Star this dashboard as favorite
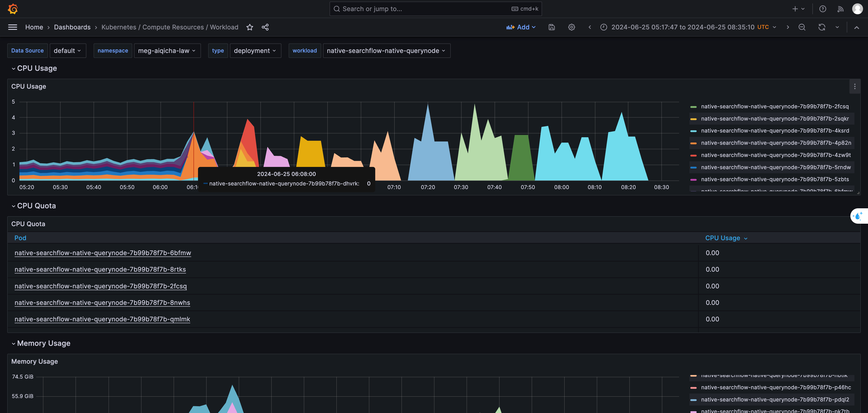The image size is (868, 413). (249, 27)
